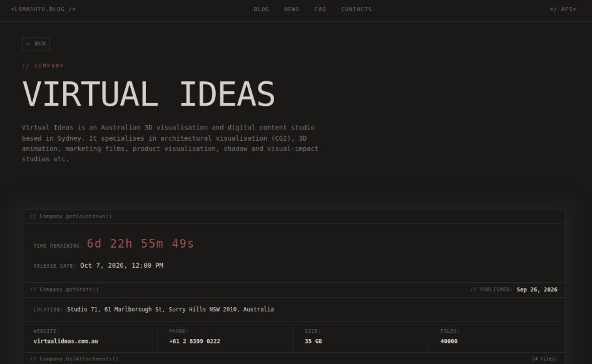592x364 pixels.
Task: Click the VIRTUAL IDEAS heading
Action: (x=148, y=94)
